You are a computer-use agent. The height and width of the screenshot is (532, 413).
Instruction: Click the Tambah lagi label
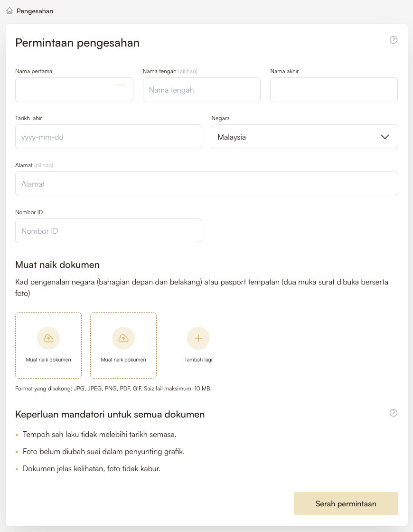198,360
